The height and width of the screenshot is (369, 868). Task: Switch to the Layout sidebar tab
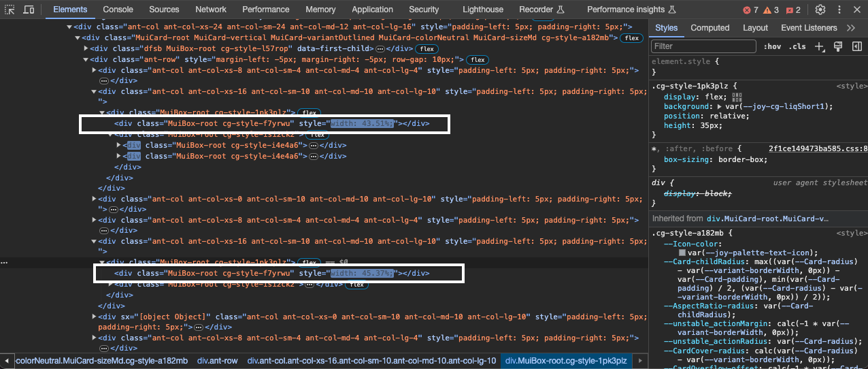[x=755, y=28]
